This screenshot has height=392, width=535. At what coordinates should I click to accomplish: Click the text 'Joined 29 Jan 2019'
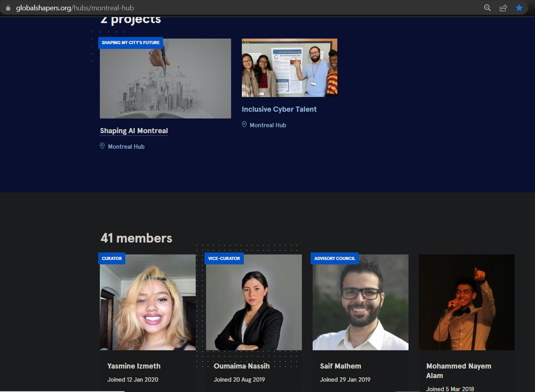point(345,380)
